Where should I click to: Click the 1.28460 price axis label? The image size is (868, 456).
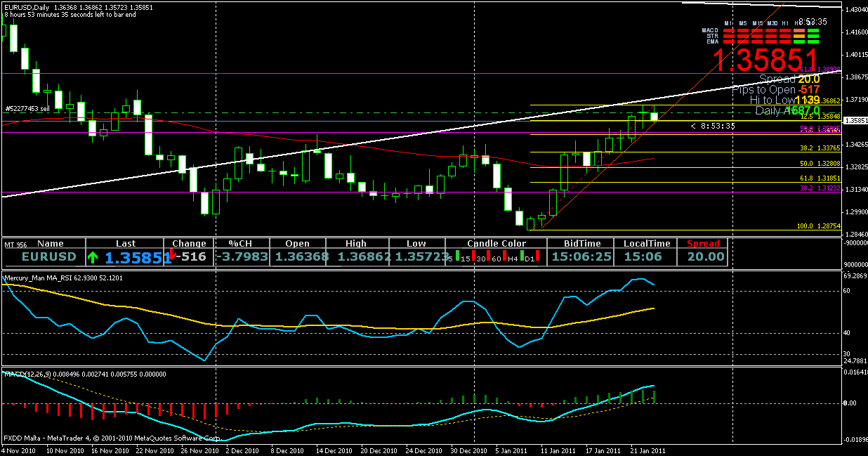855,235
